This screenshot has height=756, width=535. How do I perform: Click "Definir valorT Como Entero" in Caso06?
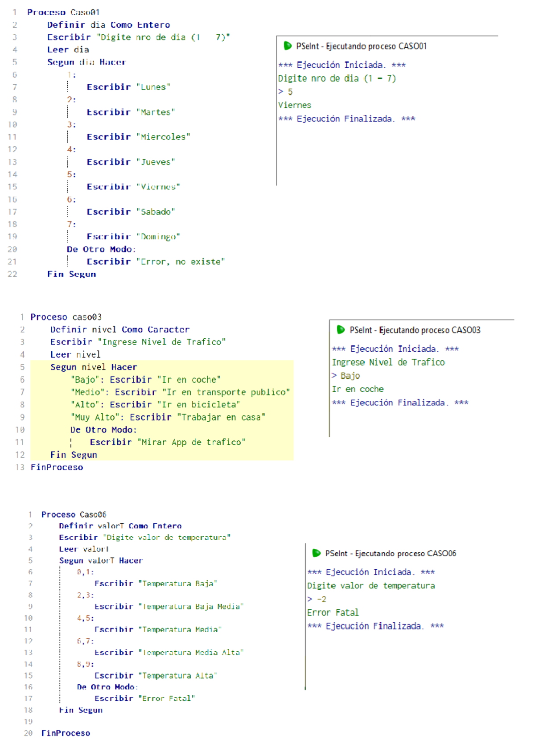[x=120, y=526]
